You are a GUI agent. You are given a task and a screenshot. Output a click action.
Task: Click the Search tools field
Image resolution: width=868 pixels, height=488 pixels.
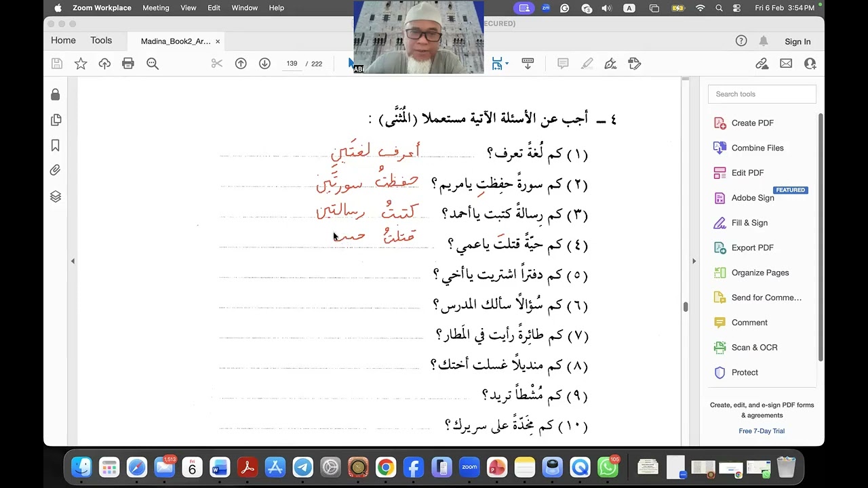pos(762,94)
